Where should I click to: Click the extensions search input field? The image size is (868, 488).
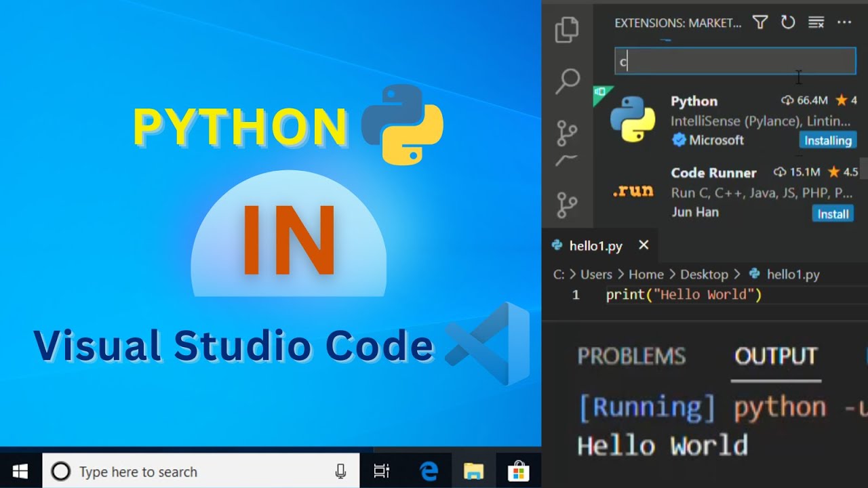[735, 61]
